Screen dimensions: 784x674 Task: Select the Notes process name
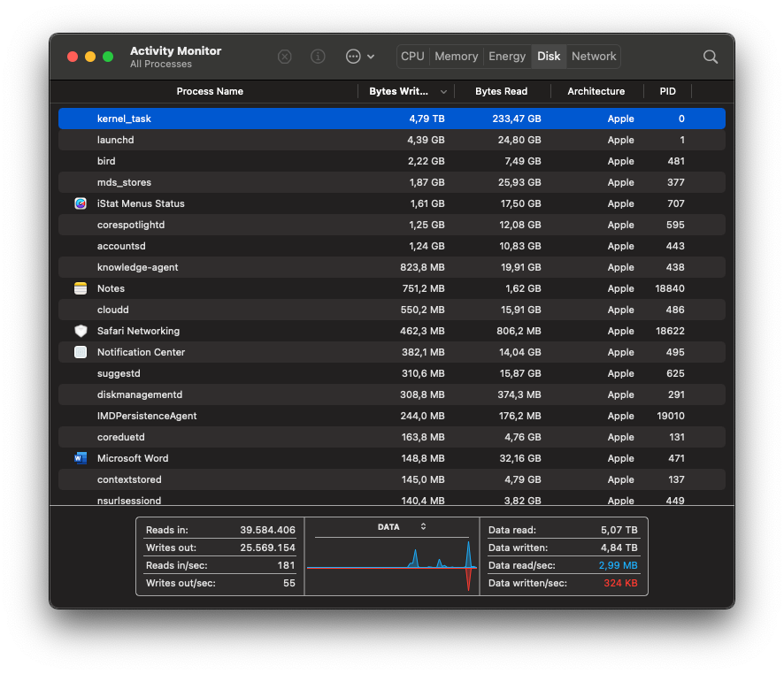pos(111,288)
